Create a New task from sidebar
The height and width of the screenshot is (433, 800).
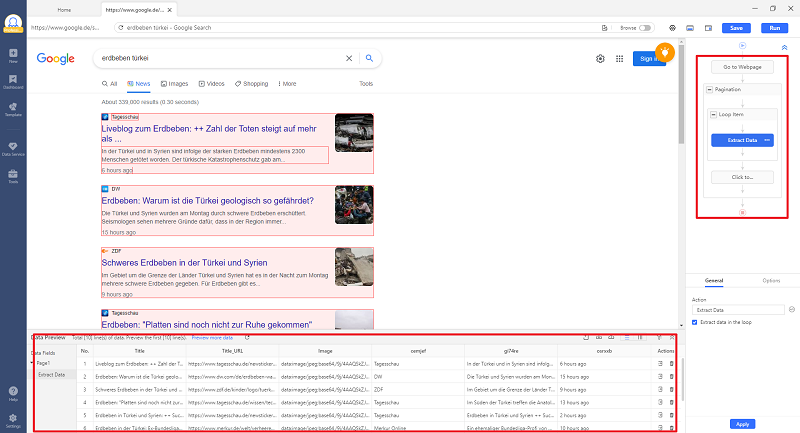point(13,56)
